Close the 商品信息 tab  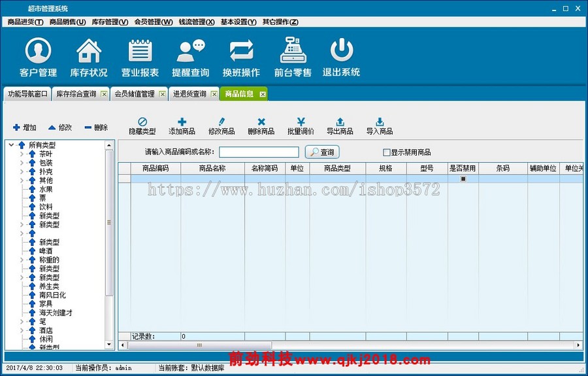[x=263, y=94]
